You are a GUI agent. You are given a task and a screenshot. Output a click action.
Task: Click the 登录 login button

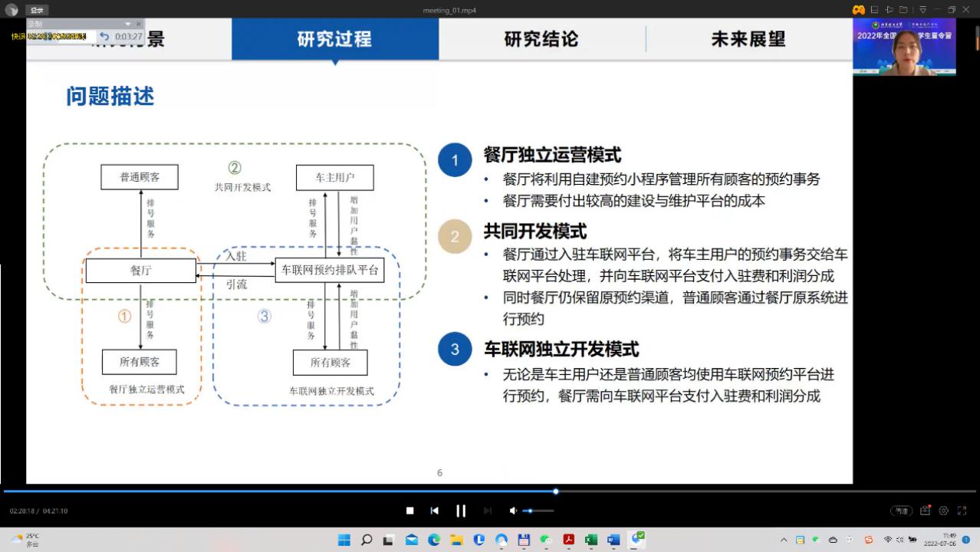point(37,10)
